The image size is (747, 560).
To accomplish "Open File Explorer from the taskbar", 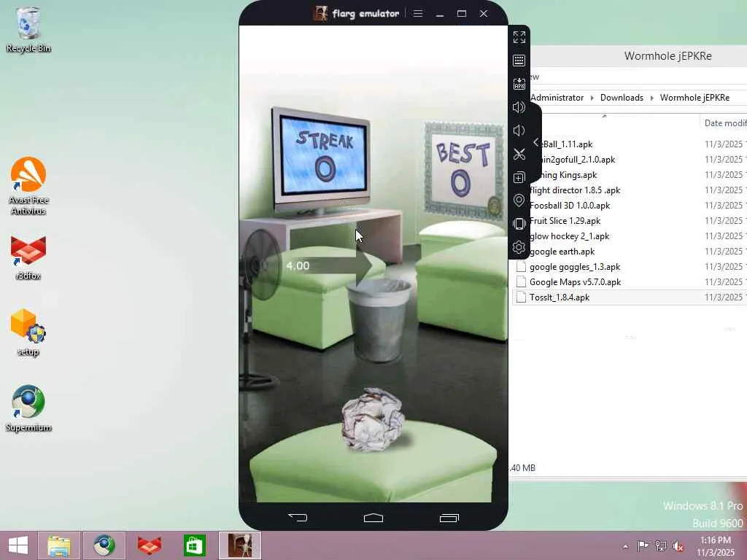I will pyautogui.click(x=59, y=545).
